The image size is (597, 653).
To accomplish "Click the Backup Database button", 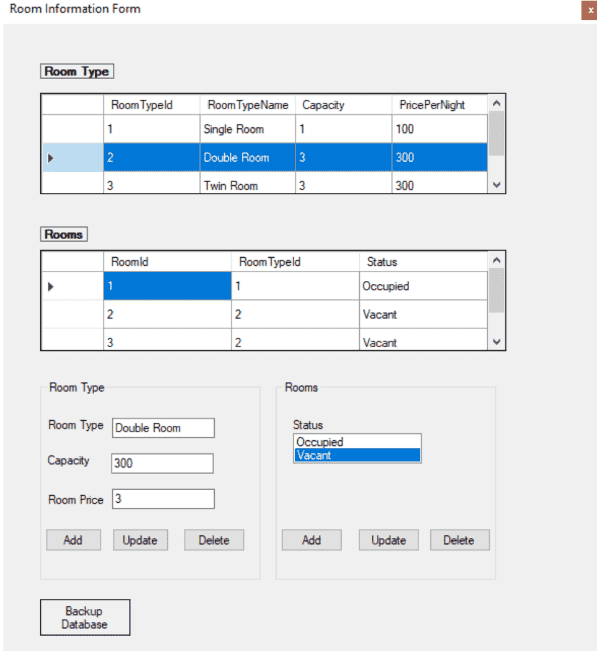I will (x=85, y=618).
